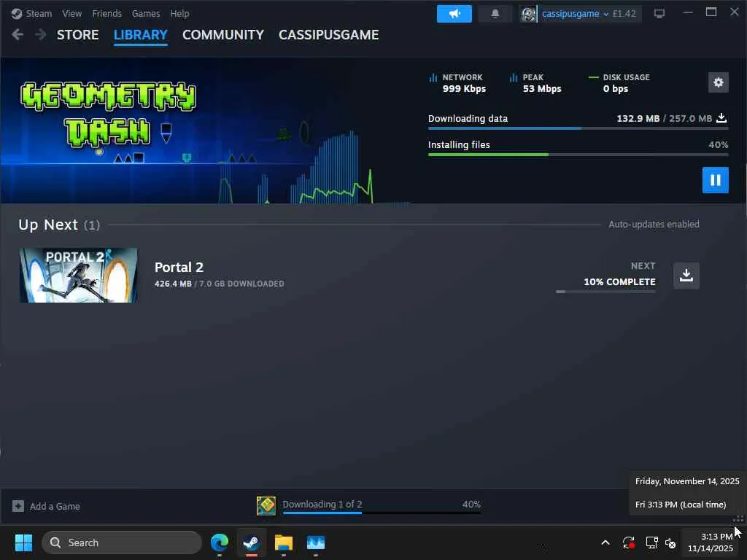Go to the STORE tab
This screenshot has width=747, height=560.
(77, 35)
